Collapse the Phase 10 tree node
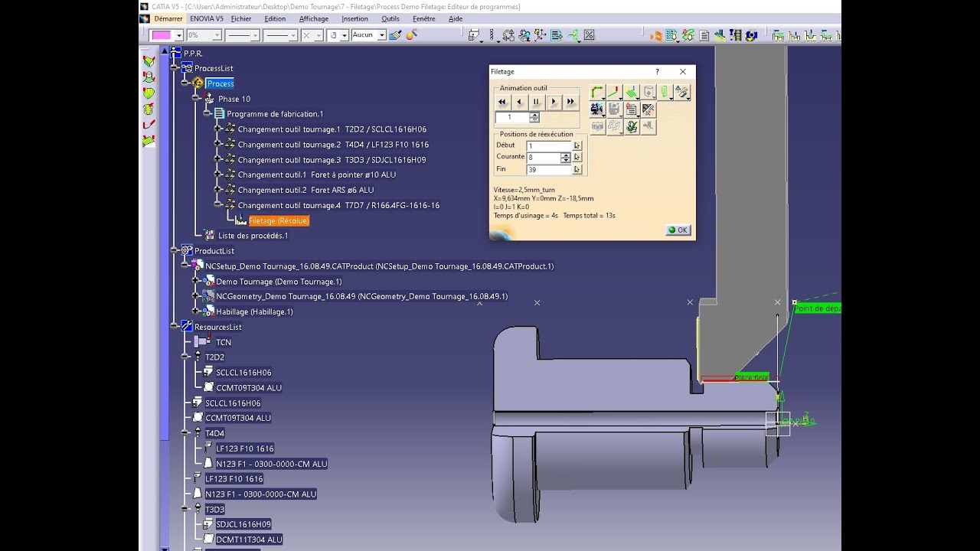 tap(197, 99)
